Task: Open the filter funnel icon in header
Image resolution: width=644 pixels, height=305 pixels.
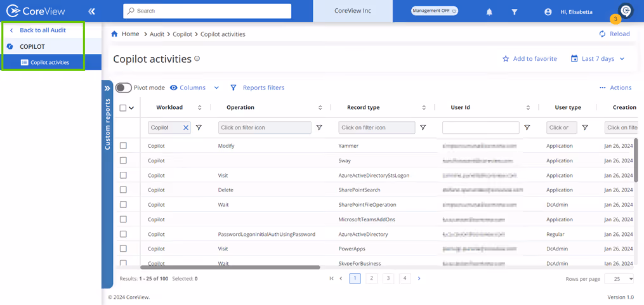Action: pyautogui.click(x=514, y=12)
